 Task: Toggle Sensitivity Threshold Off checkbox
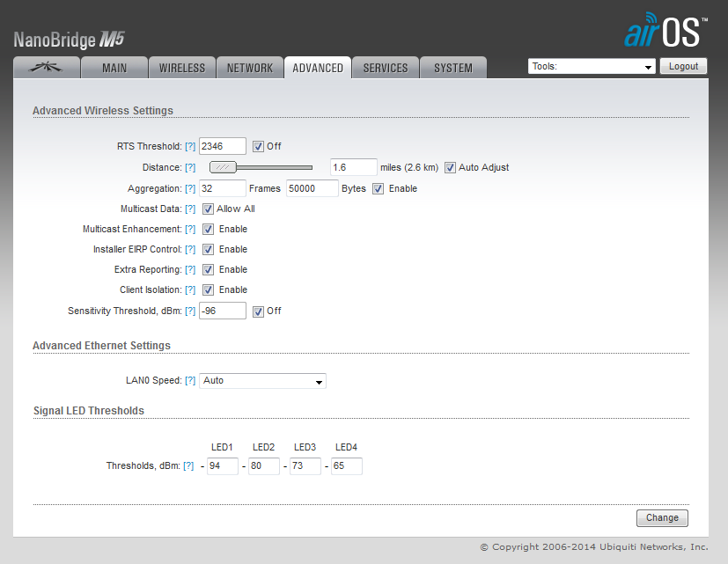click(x=258, y=311)
